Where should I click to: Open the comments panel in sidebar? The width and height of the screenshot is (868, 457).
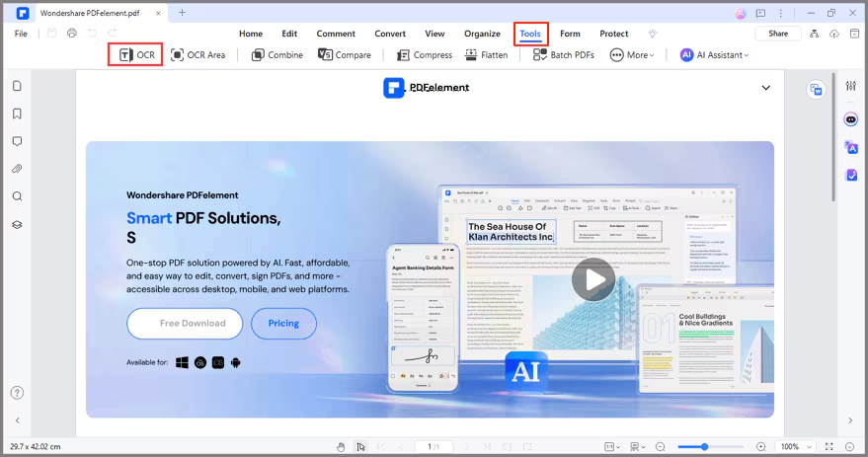point(17,141)
